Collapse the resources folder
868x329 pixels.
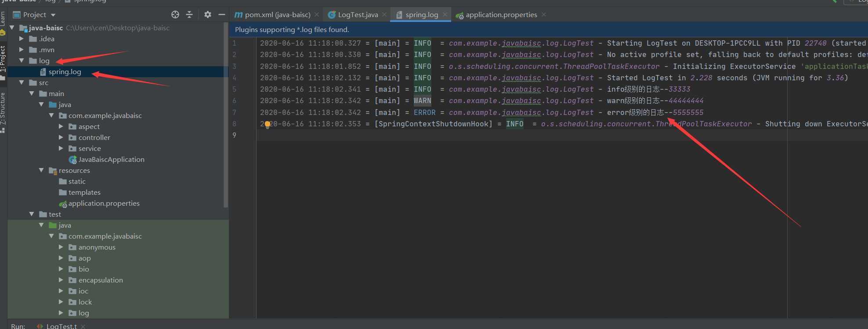click(41, 170)
